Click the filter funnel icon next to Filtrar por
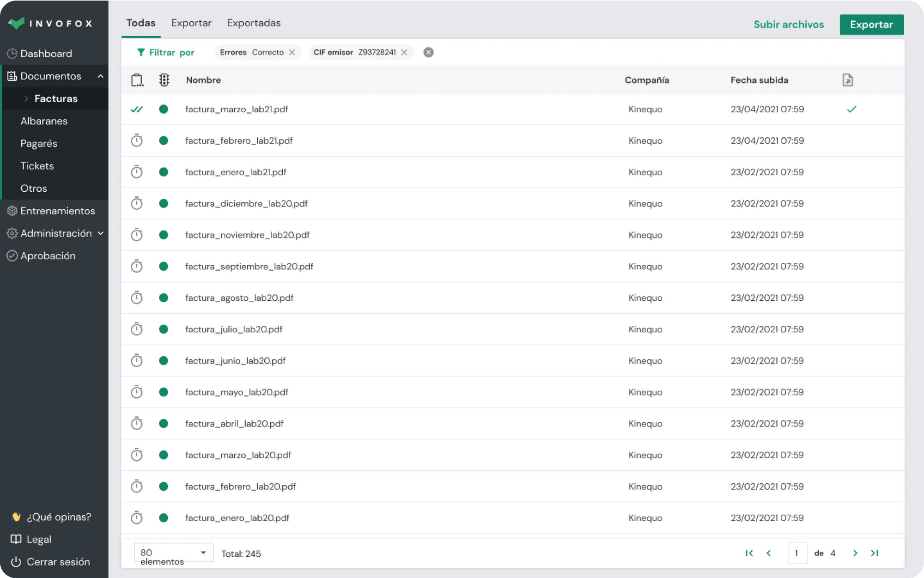This screenshot has height=578, width=924. (141, 52)
